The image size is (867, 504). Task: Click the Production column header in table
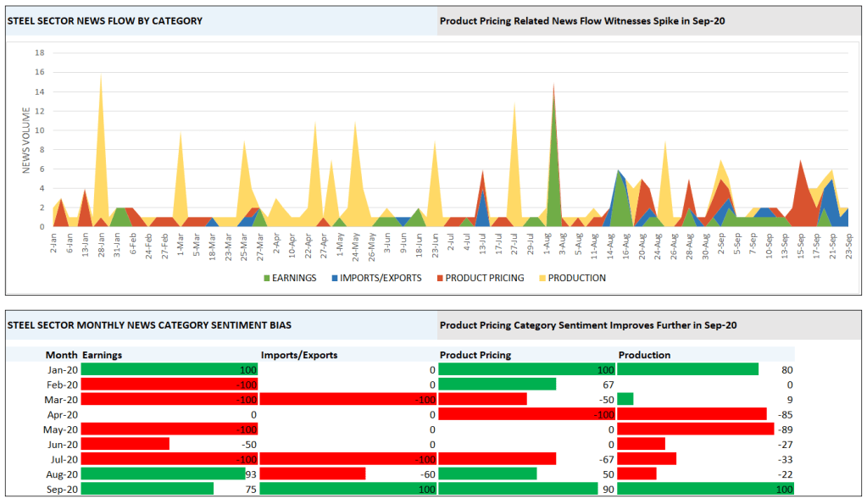click(644, 355)
